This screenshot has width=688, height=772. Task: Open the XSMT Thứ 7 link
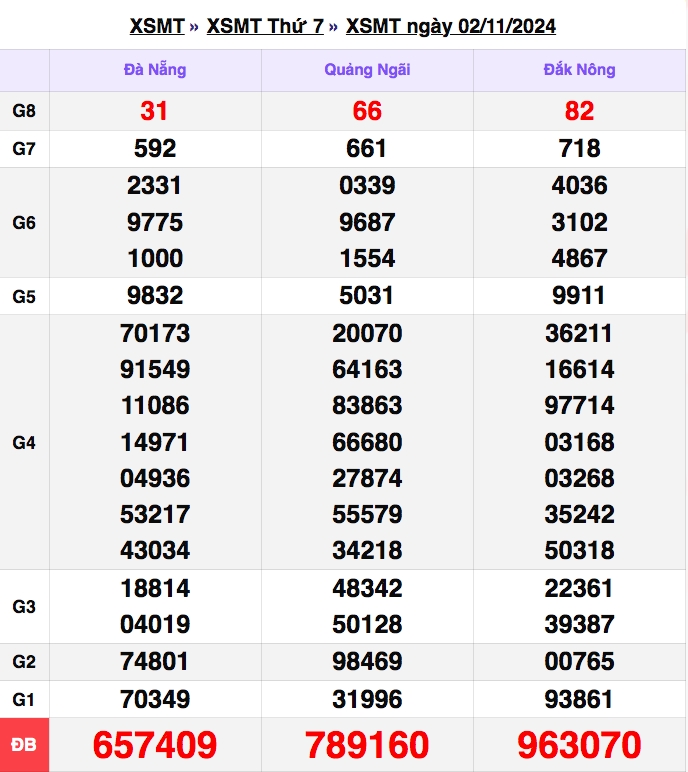[265, 26]
